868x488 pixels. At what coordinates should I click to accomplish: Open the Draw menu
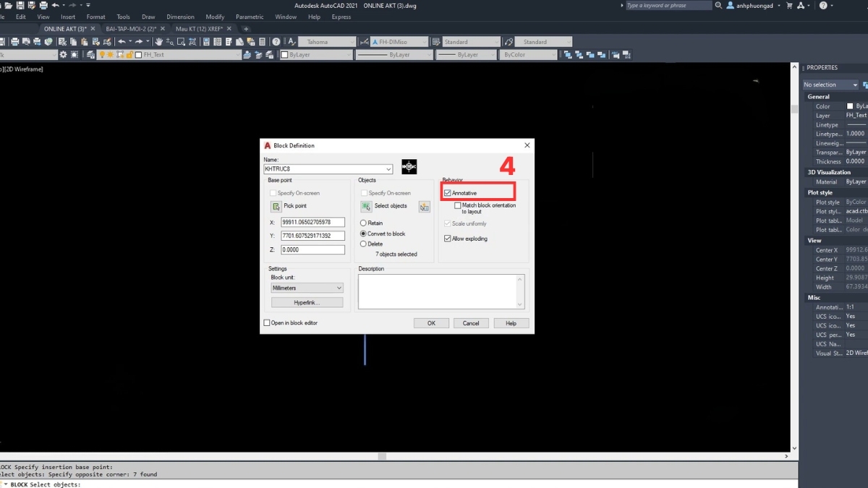148,17
